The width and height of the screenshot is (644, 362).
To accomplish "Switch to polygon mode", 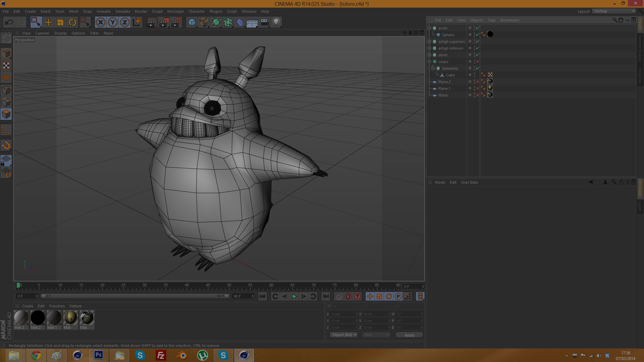I will tap(6, 115).
